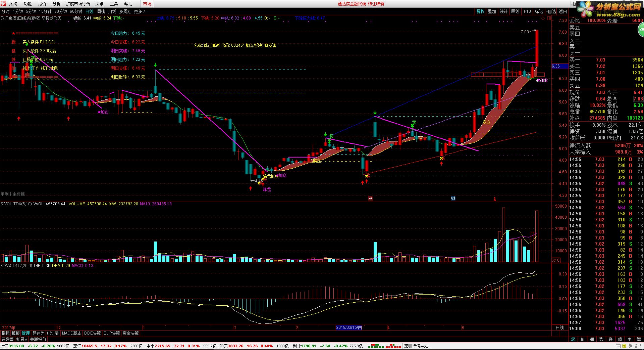Image resolution: width=644 pixels, height=350 pixels.
Task: Open F10 company information
Action: tap(527, 11)
